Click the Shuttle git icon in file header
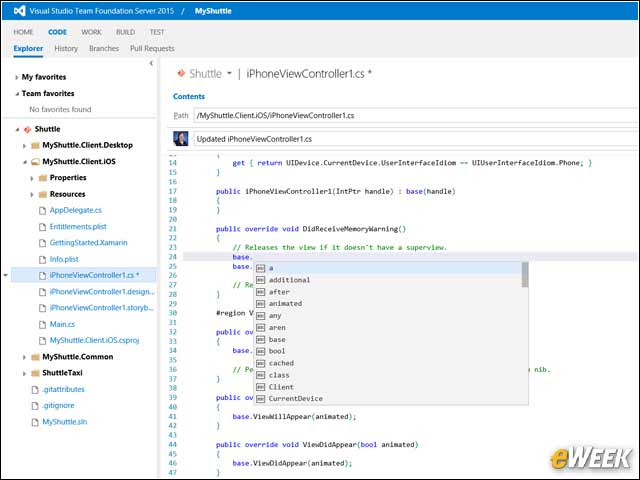This screenshot has height=480, width=640. point(181,73)
